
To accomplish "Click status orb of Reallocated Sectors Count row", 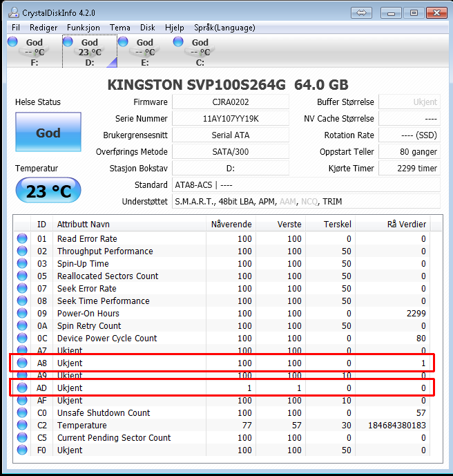I will (x=22, y=276).
